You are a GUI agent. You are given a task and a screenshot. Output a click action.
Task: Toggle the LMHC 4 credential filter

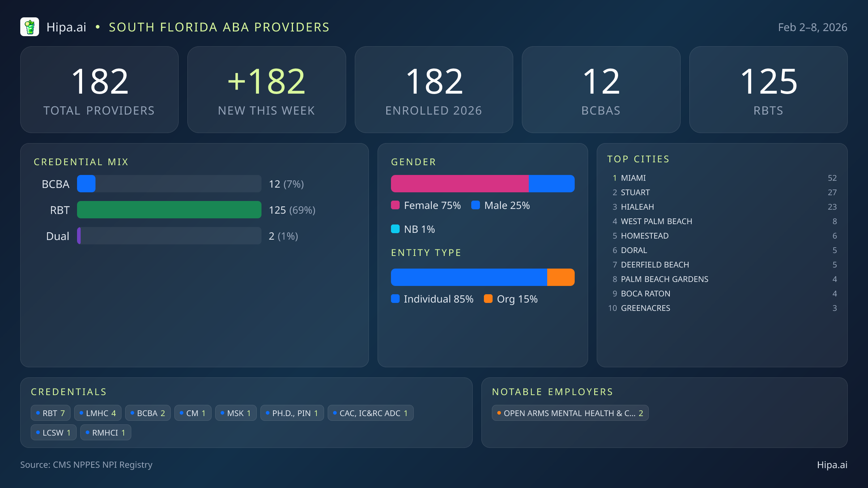pyautogui.click(x=97, y=412)
